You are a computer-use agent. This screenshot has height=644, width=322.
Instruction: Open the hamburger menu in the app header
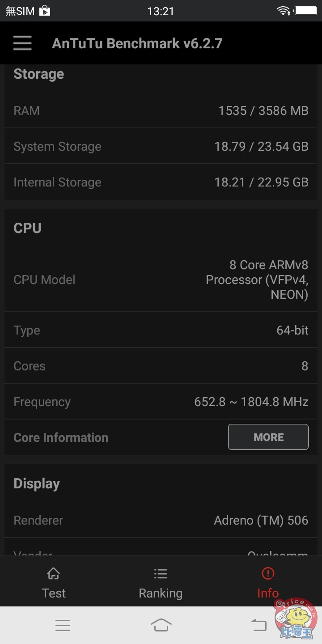pyautogui.click(x=22, y=43)
